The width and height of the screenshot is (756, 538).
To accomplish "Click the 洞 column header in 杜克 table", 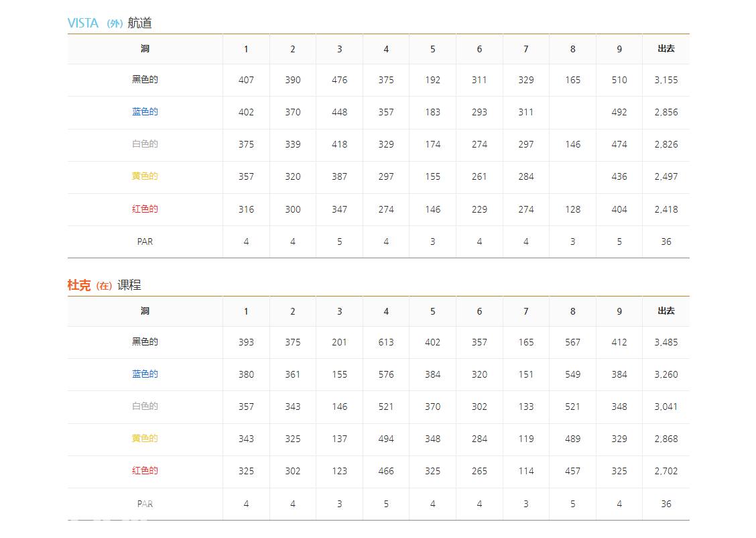I will coord(145,311).
